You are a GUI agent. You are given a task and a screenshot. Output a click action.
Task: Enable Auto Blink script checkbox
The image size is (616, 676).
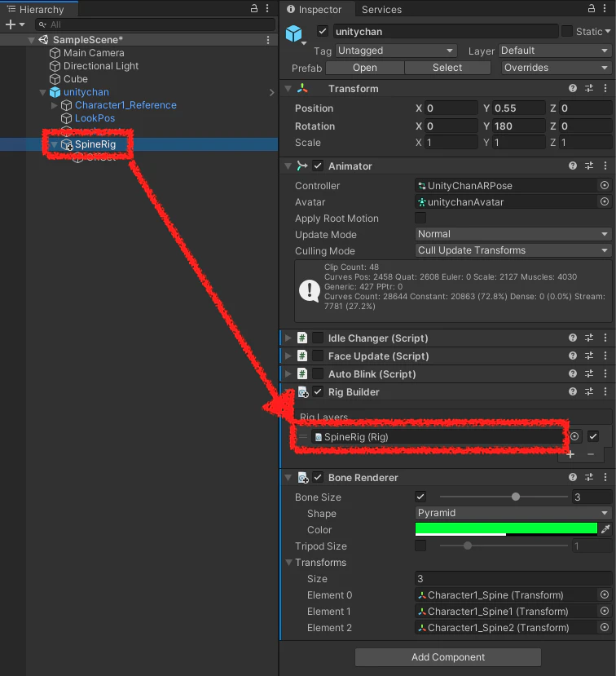pos(318,373)
